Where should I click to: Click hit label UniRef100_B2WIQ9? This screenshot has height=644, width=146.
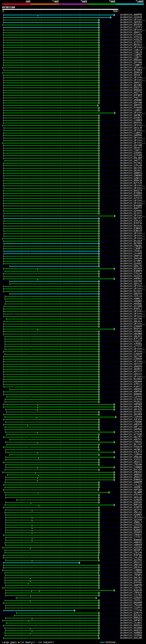pos(131,590)
